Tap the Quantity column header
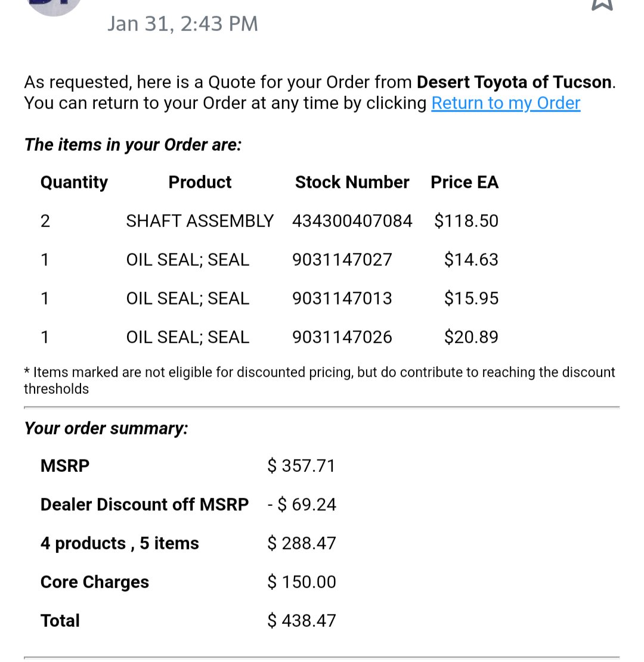This screenshot has height=662, width=644. click(x=75, y=182)
